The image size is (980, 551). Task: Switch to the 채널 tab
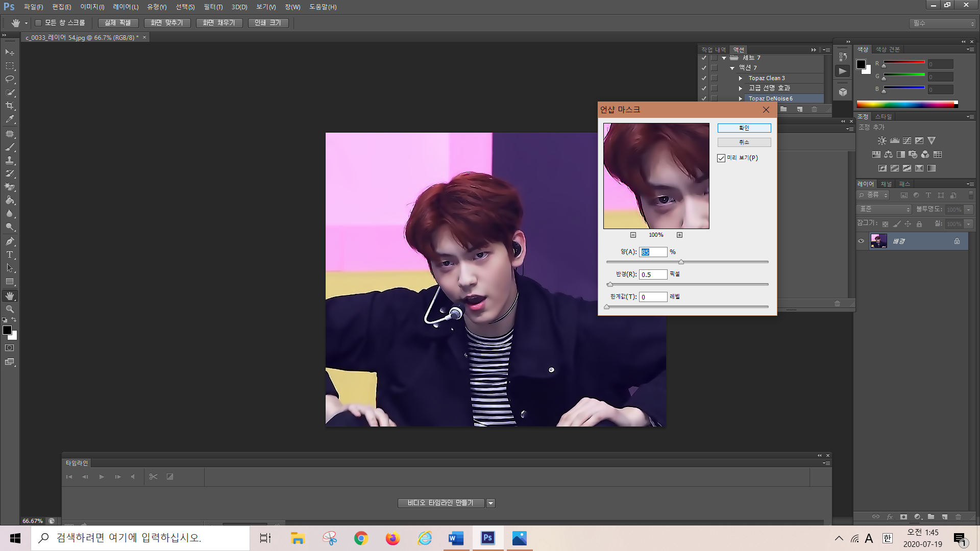[886, 184]
